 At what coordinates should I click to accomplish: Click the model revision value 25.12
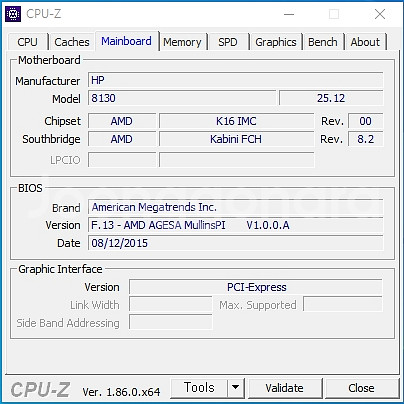tap(331, 98)
